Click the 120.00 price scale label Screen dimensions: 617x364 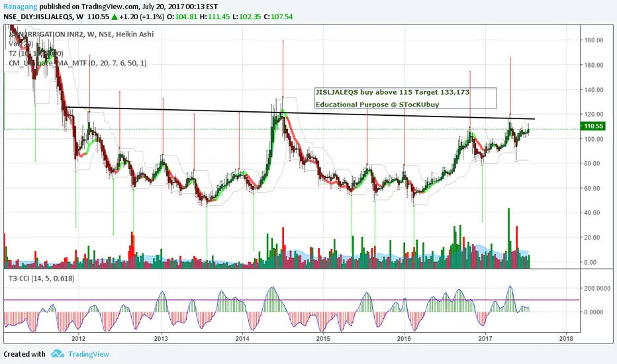tap(594, 114)
